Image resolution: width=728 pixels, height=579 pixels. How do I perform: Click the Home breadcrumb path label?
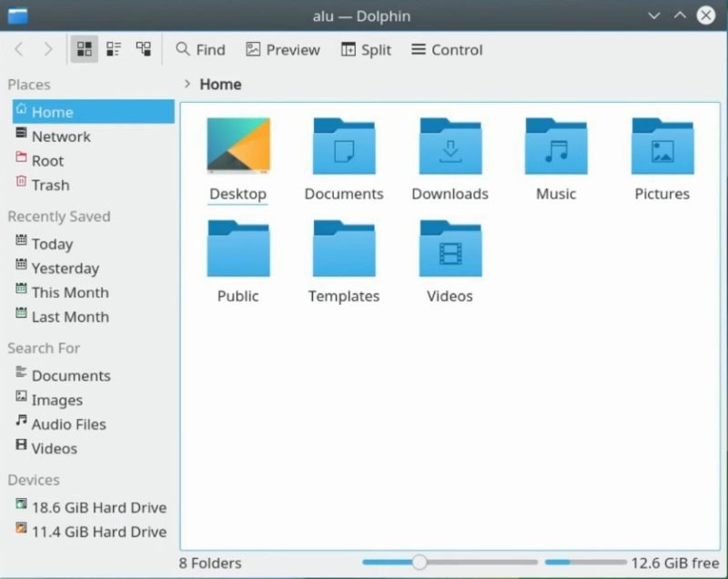point(220,85)
